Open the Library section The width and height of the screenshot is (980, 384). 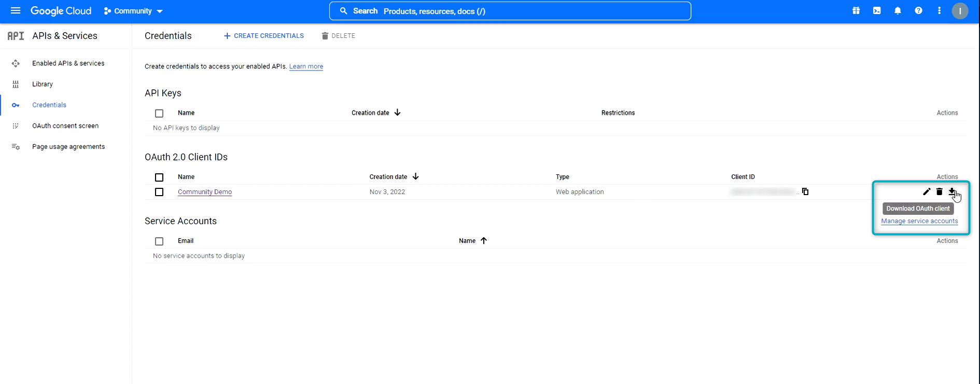43,84
